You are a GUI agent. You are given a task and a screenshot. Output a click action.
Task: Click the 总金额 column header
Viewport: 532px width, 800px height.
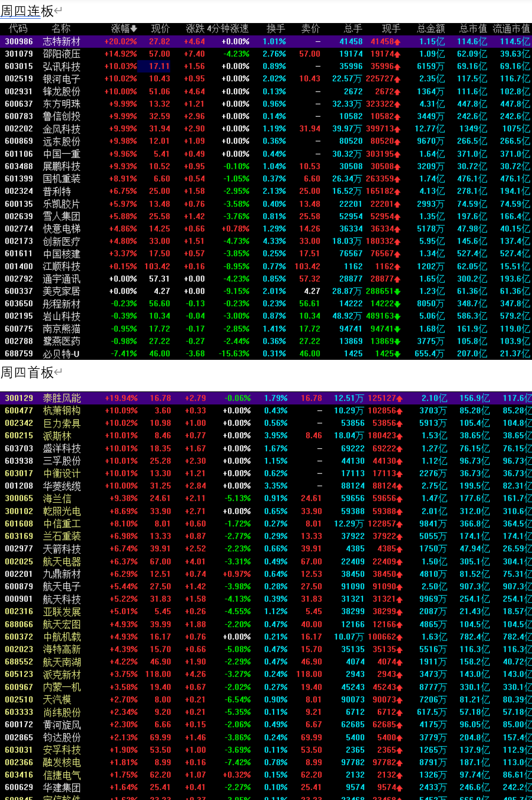tap(431, 29)
